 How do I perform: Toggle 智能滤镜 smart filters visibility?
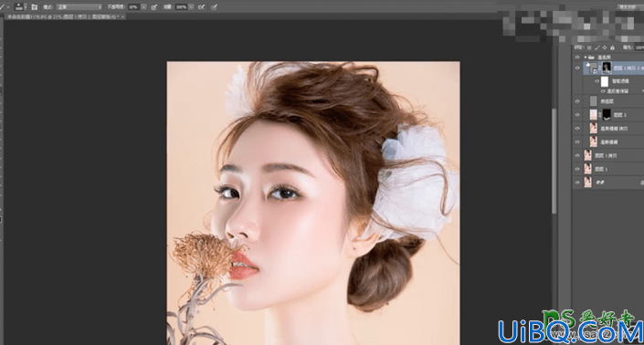pos(596,81)
